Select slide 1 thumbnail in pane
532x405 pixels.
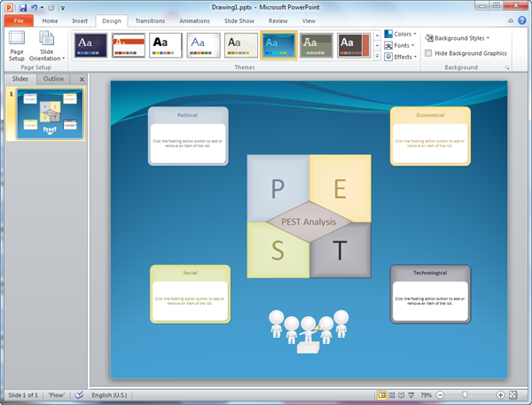point(50,113)
